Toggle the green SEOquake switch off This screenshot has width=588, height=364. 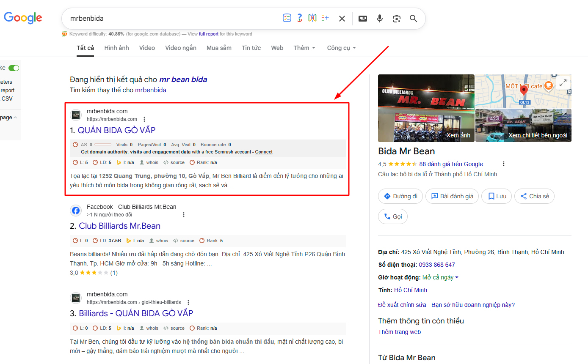pos(14,68)
